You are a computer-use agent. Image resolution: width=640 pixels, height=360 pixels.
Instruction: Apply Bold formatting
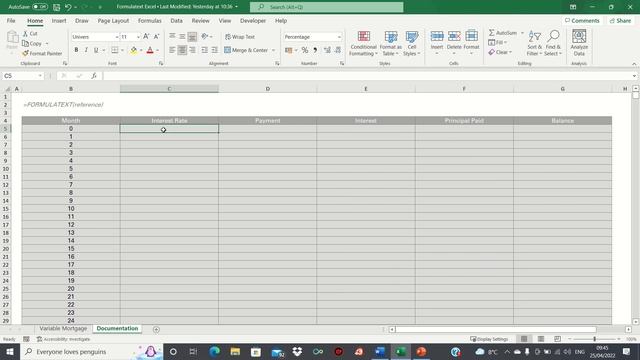(76, 50)
